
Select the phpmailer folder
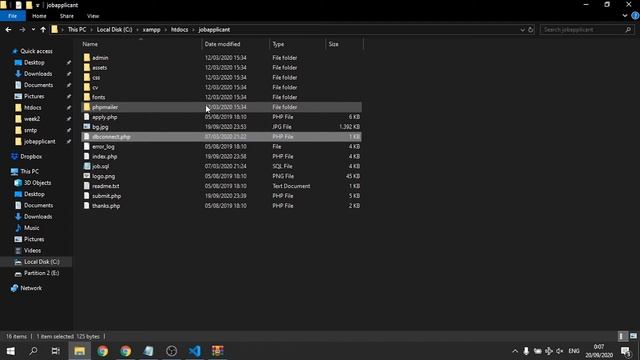coord(221,107)
